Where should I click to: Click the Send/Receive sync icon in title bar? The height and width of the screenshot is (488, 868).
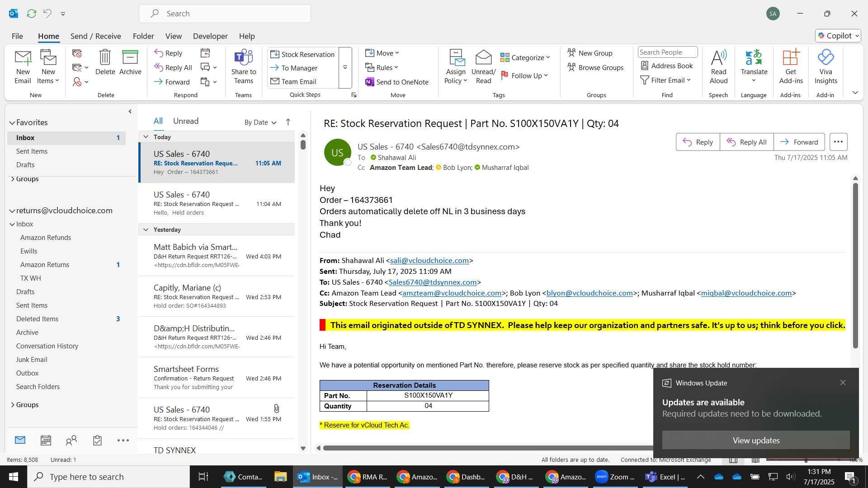[31, 14]
